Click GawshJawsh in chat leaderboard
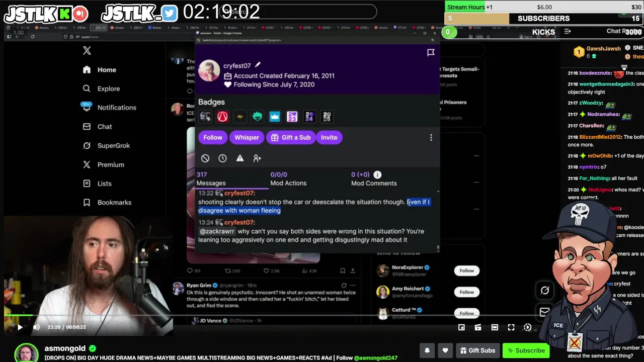 pos(604,49)
